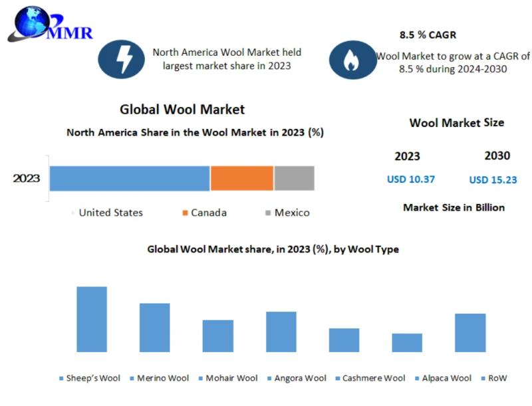This screenshot has height=406, width=532.
Task: Click the '2023' axis label beside bar
Action: tap(27, 178)
